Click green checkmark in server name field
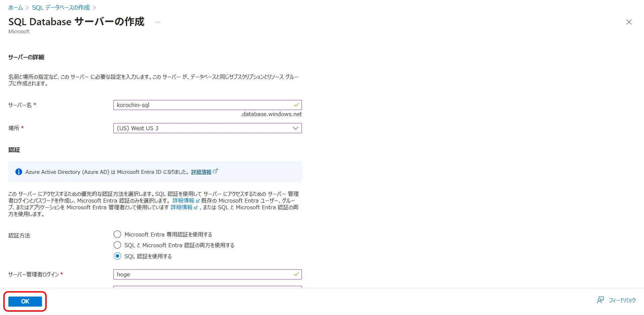This screenshot has height=315, width=644. pos(297,105)
